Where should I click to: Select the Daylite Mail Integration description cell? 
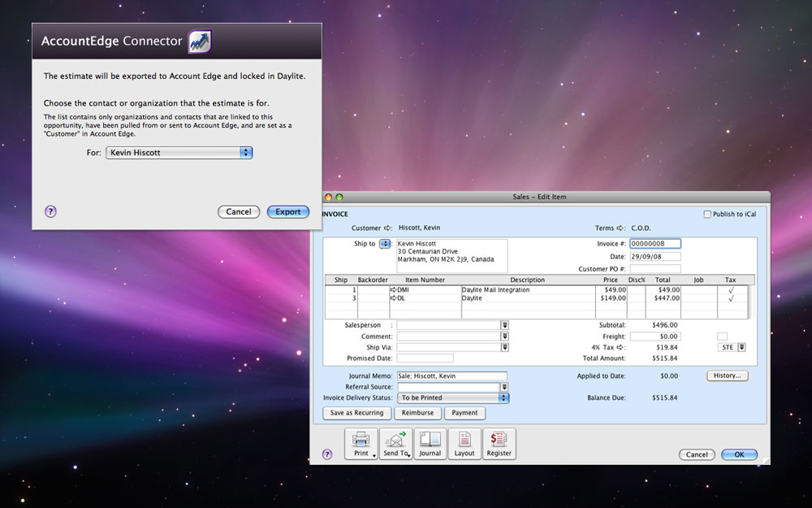[529, 290]
